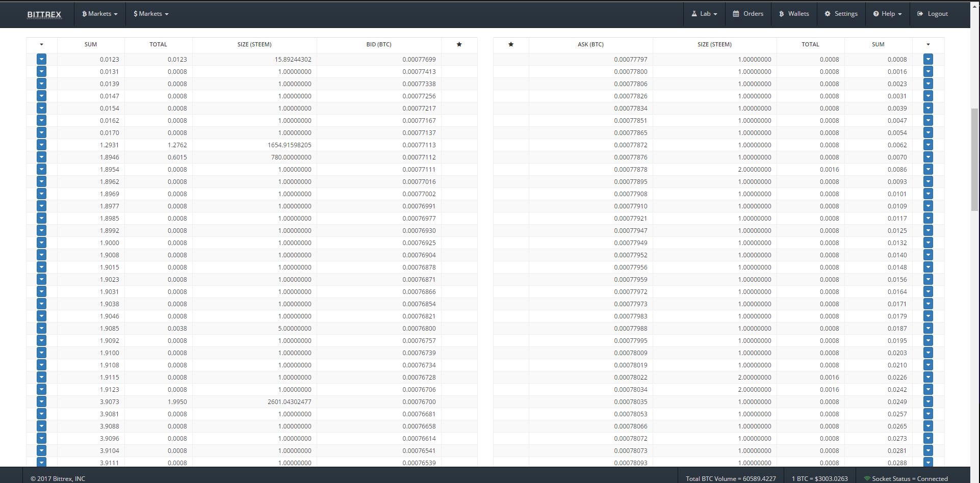Click the SIZE (STEEM) header in bid table
The image size is (980, 483).
[254, 44]
